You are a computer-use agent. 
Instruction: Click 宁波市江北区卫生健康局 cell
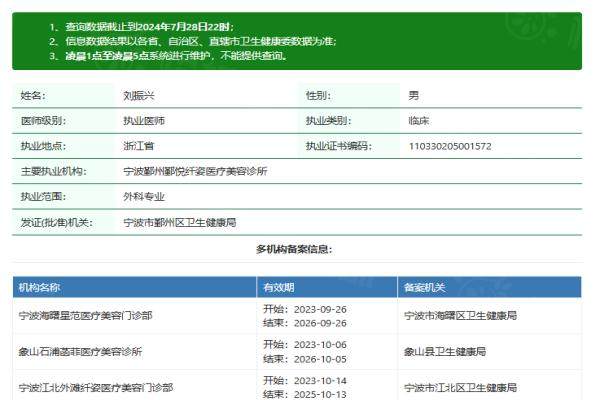[460, 387]
